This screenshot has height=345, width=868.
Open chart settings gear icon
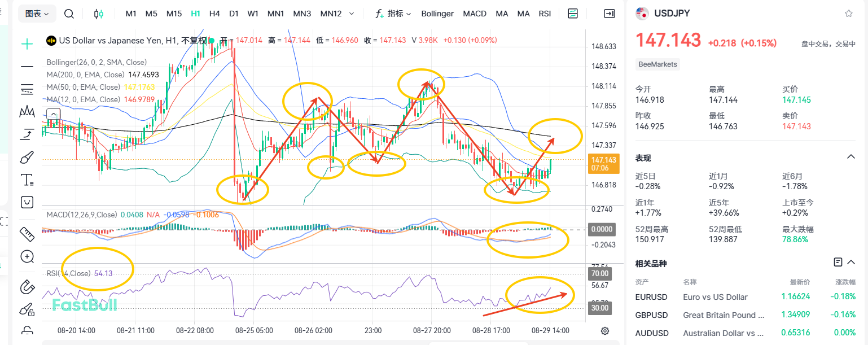605,330
